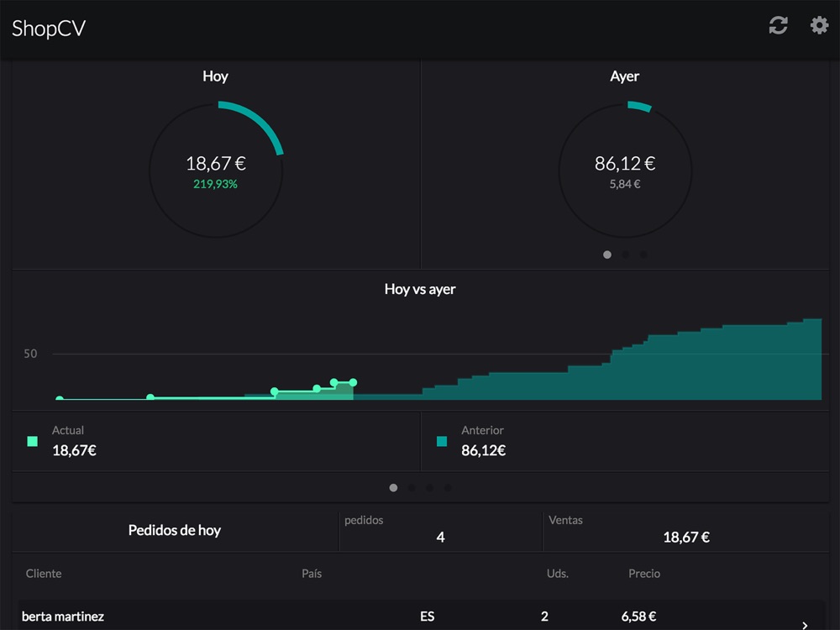The height and width of the screenshot is (630, 840).
Task: Click the Hoy circular gauge showing 18,67 €
Action: coord(216,170)
